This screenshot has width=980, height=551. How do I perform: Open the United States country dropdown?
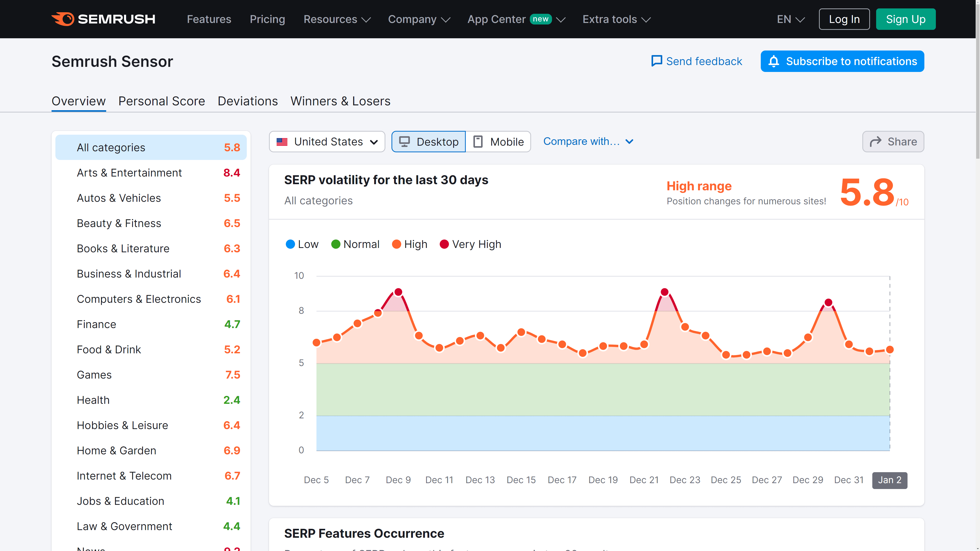pos(327,142)
